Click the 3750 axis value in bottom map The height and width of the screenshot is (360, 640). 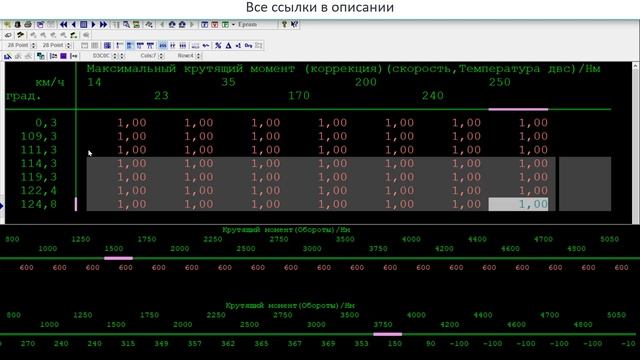point(383,324)
